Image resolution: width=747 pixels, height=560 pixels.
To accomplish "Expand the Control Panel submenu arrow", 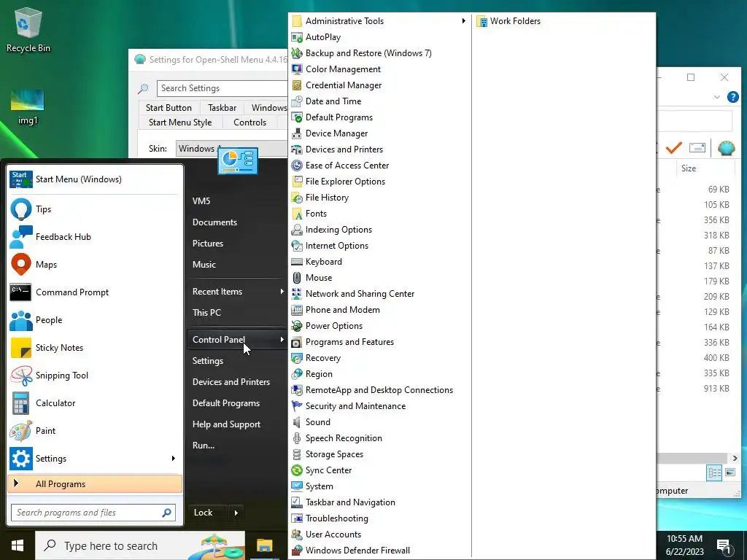I will tap(282, 340).
